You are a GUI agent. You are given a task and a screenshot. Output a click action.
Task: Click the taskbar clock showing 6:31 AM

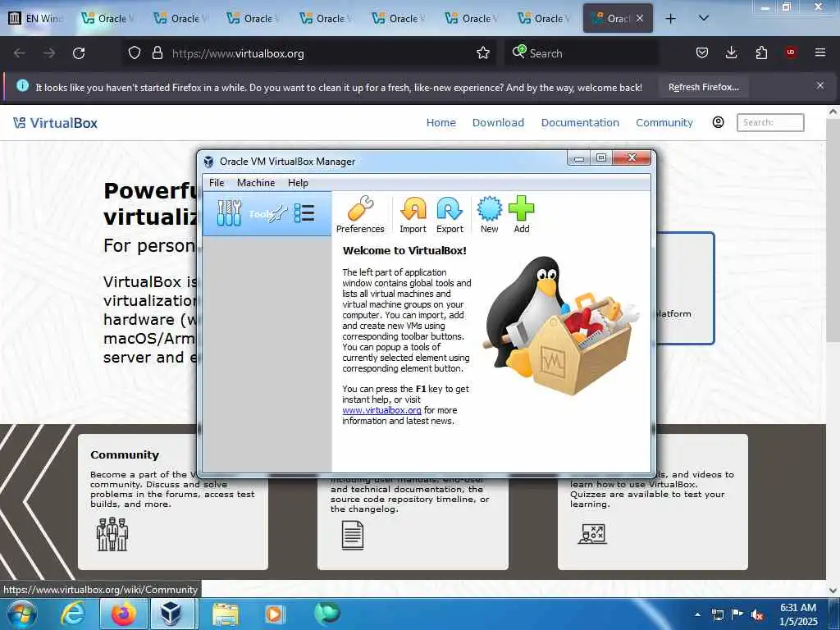[x=798, y=614]
